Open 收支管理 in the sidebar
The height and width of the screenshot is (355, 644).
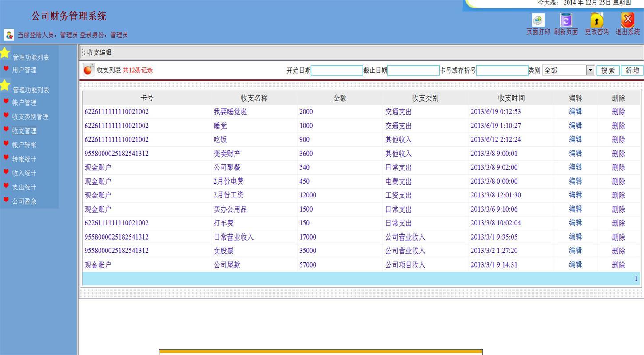(24, 131)
